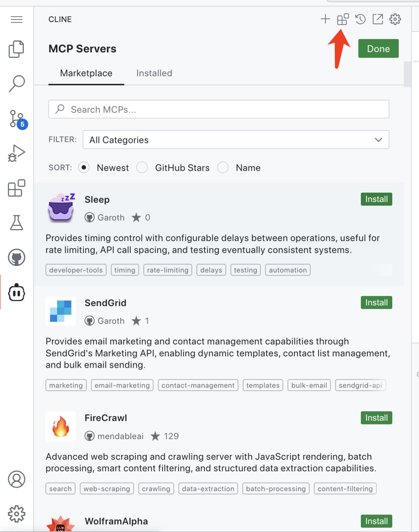The height and width of the screenshot is (532, 419).
Task: Open the Run and Debug view
Action: click(16, 153)
